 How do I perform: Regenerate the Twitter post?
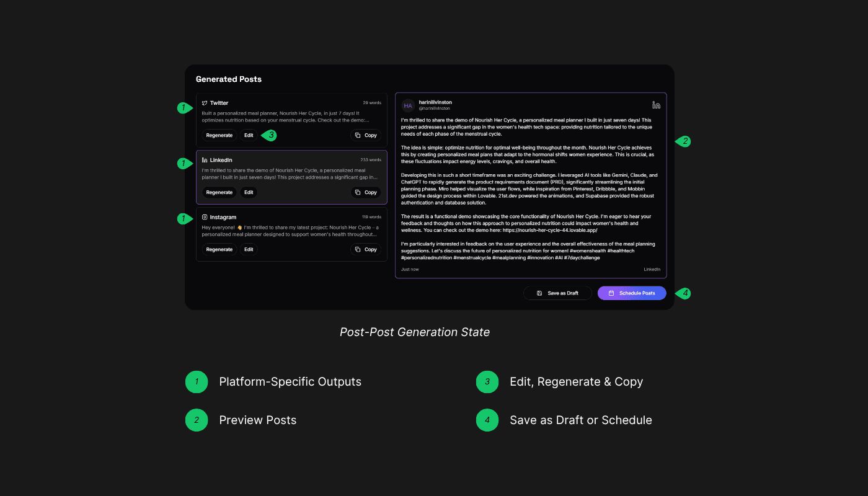pyautogui.click(x=219, y=135)
